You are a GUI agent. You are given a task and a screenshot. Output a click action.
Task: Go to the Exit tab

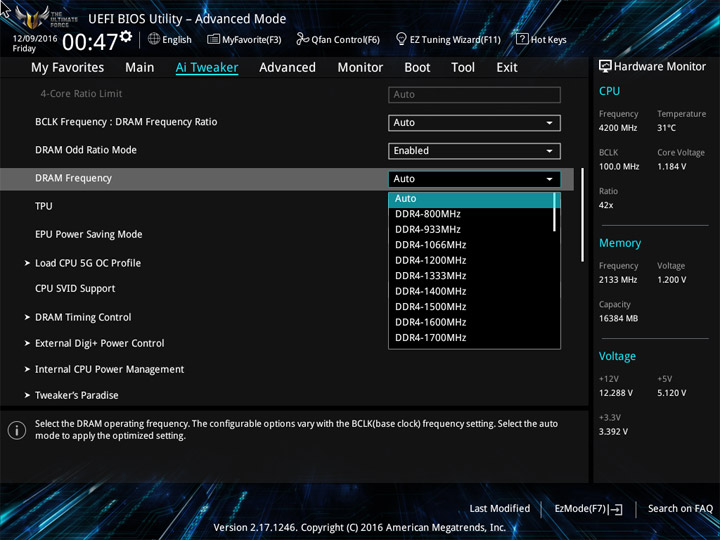point(507,68)
